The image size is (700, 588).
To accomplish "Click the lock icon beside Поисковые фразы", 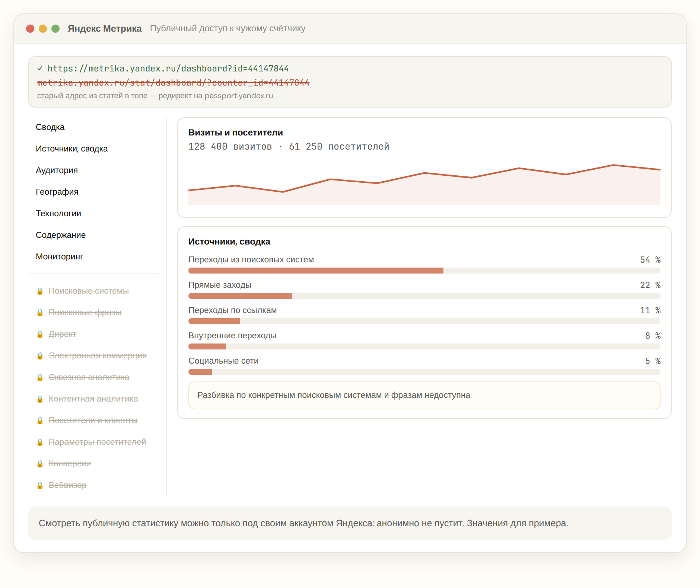I will 40,313.
